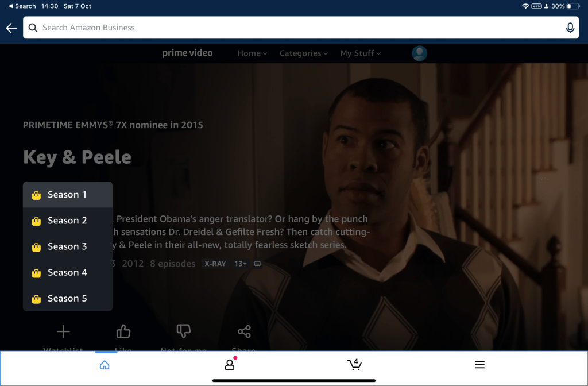
Task: Tap the VPN indicator in status bar
Action: [537, 6]
